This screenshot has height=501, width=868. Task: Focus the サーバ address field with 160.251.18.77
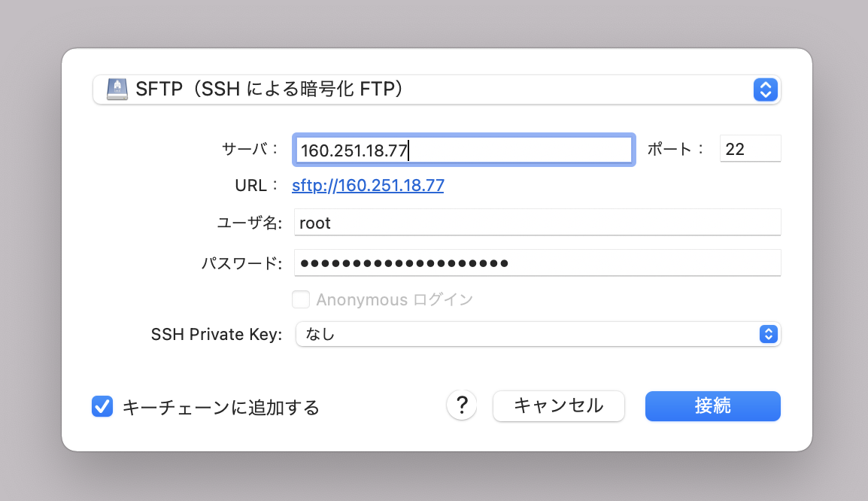464,150
